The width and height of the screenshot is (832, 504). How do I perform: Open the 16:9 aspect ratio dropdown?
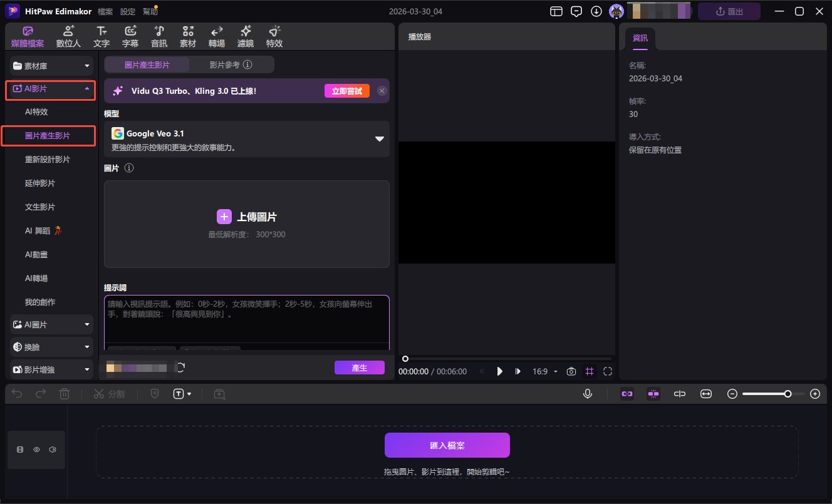[544, 371]
